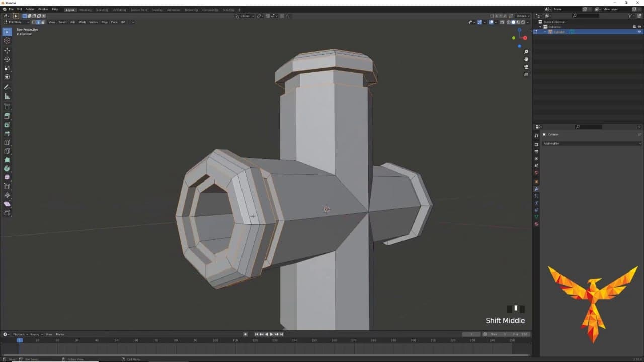Enable vertex select mode

pos(33,22)
